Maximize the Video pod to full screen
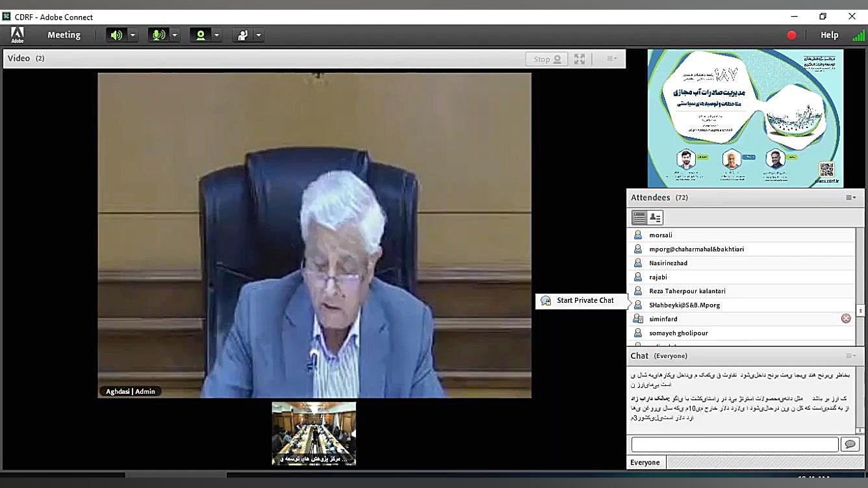 pos(580,58)
